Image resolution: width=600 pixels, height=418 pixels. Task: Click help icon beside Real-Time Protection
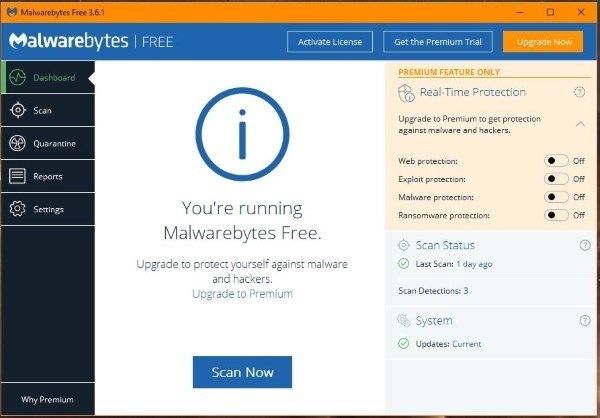pos(579,92)
